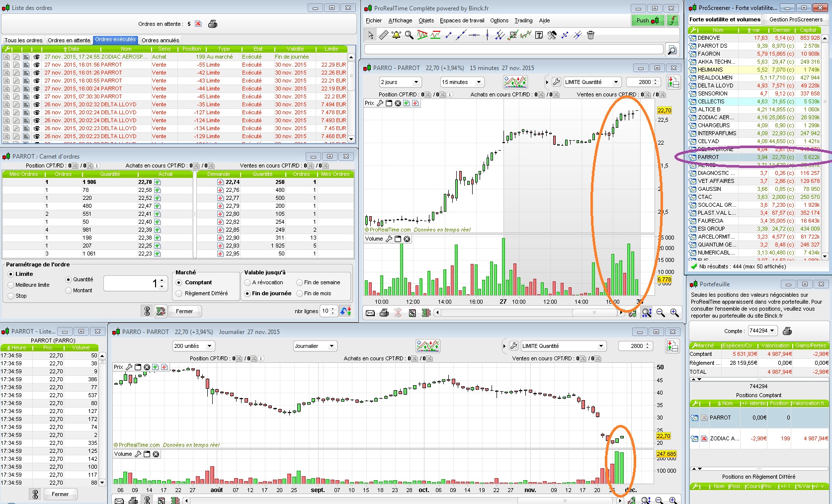The image size is (832, 504).
Task: Open the alert bell tool
Action: (x=396, y=35)
